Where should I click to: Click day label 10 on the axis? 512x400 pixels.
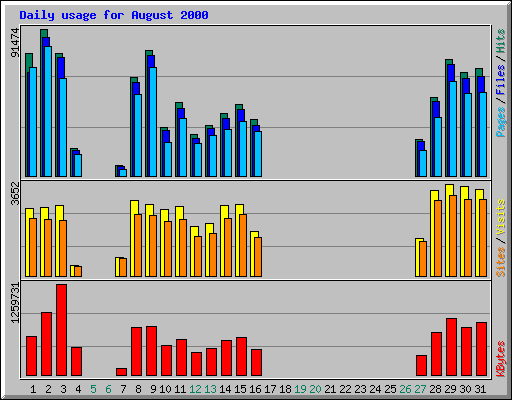(x=165, y=389)
